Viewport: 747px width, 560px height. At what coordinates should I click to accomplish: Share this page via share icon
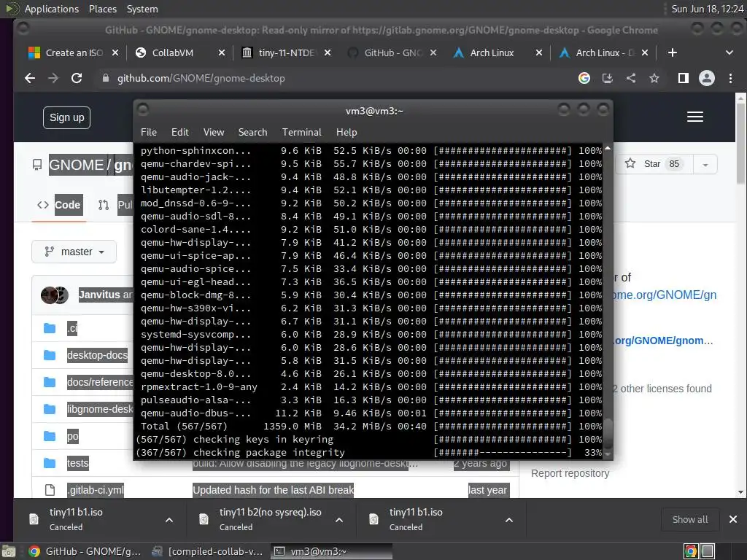[x=631, y=78]
